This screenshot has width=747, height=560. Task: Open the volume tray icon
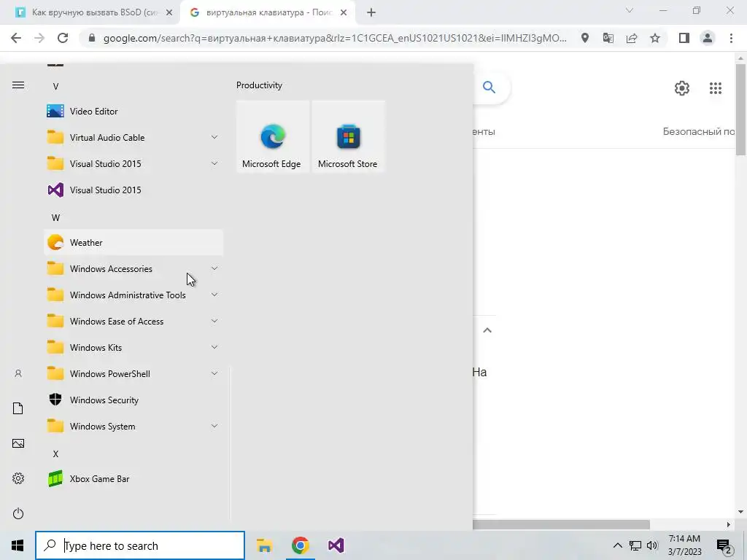click(x=652, y=545)
